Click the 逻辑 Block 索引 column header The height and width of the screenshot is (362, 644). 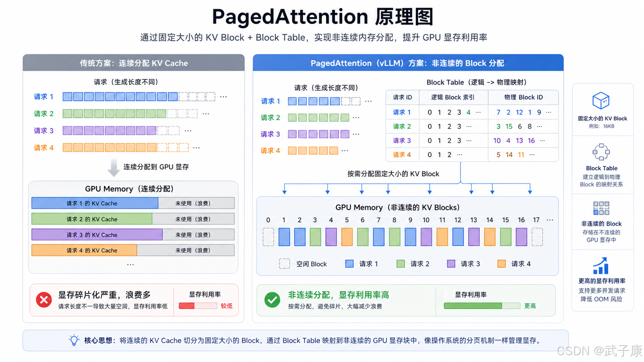click(453, 97)
